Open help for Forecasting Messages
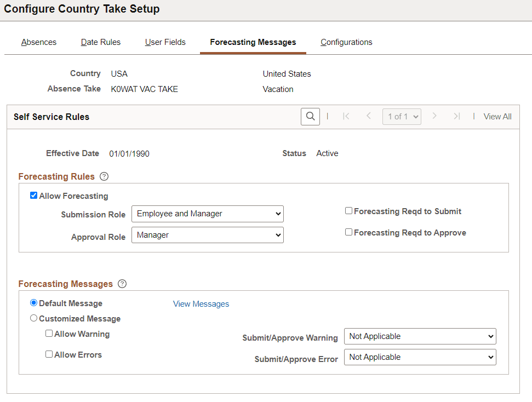The height and width of the screenshot is (402, 532). [122, 284]
